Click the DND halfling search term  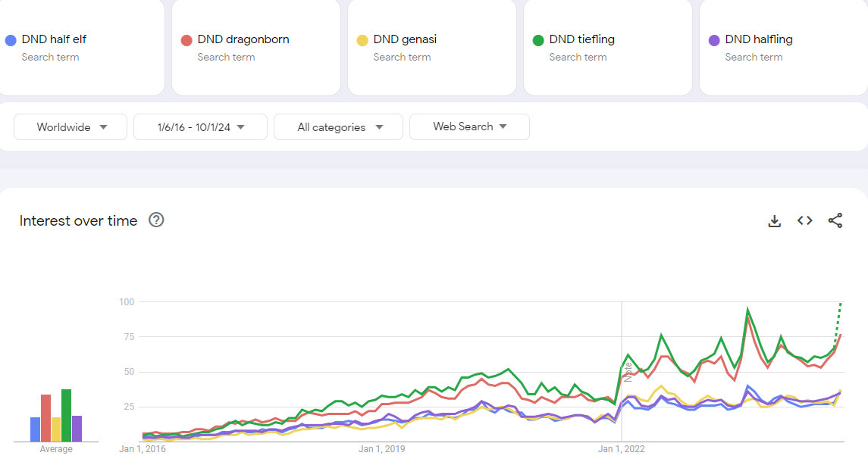point(759,39)
